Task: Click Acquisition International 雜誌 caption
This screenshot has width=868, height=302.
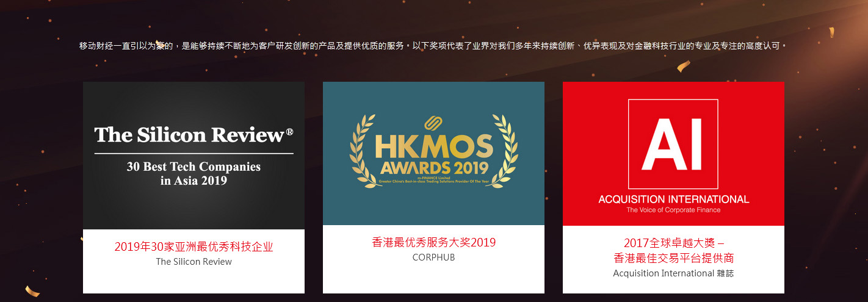Action: coord(673,273)
